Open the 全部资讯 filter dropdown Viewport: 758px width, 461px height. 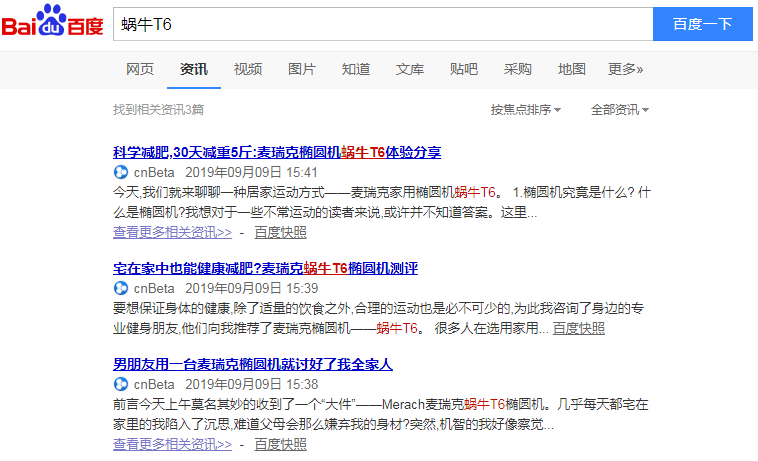pyautogui.click(x=620, y=109)
